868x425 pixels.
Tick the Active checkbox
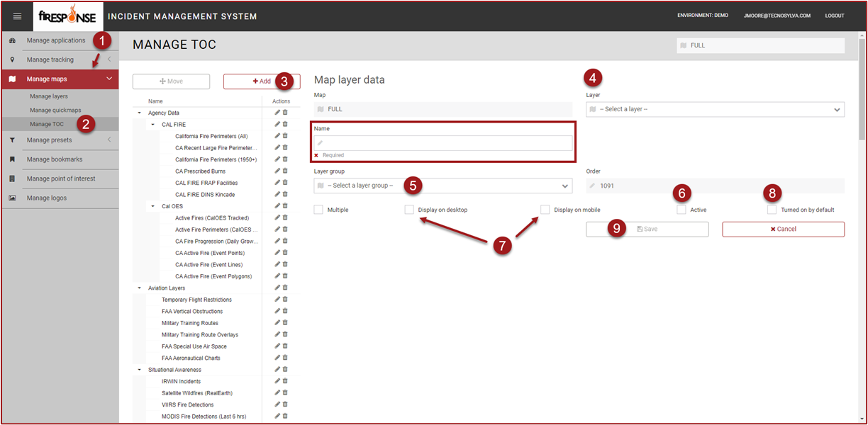pyautogui.click(x=681, y=210)
